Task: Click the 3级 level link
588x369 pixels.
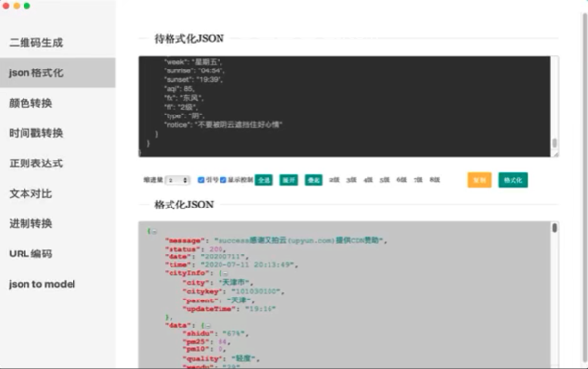Action: (351, 180)
